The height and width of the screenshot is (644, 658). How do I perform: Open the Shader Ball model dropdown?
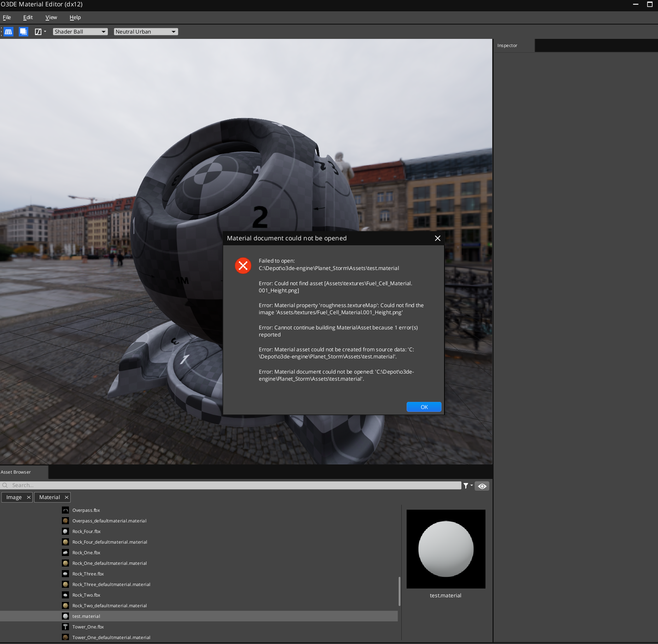(x=80, y=32)
